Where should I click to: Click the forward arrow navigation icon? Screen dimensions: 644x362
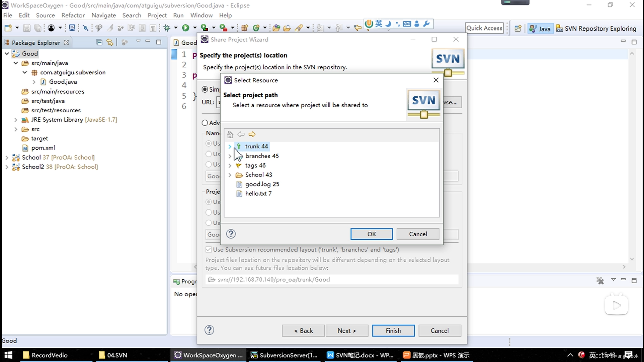251,134
